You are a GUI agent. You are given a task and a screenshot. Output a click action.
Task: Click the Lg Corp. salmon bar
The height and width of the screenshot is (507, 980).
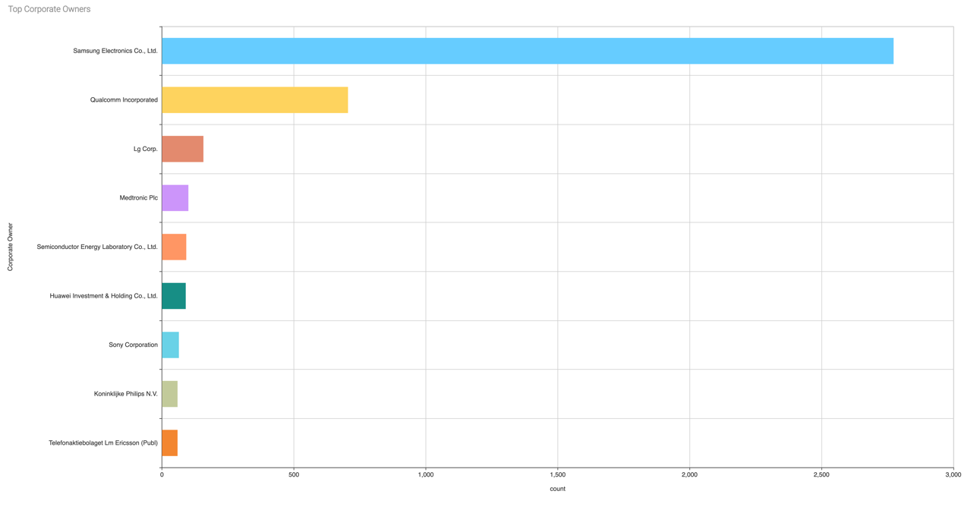182,149
